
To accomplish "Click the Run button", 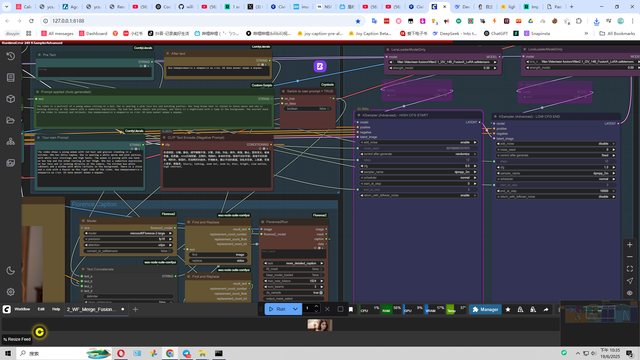I will pyautogui.click(x=278, y=309).
